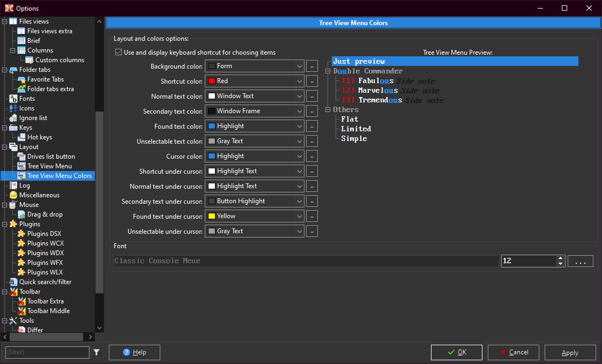
Task: Click the Favorite Tabs icon
Action: pos(21,79)
